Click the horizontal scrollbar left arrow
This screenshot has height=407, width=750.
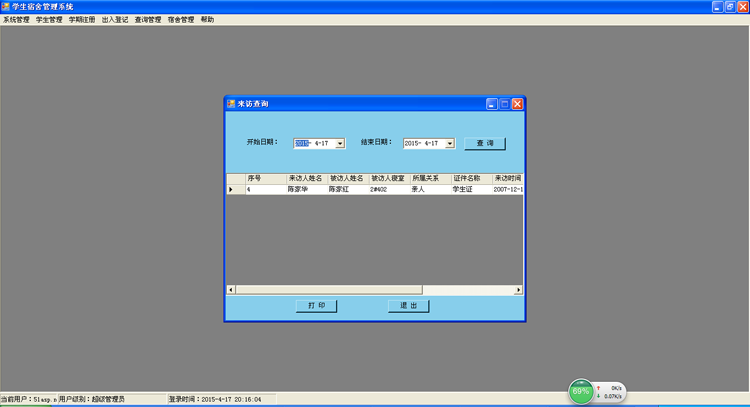coord(231,290)
